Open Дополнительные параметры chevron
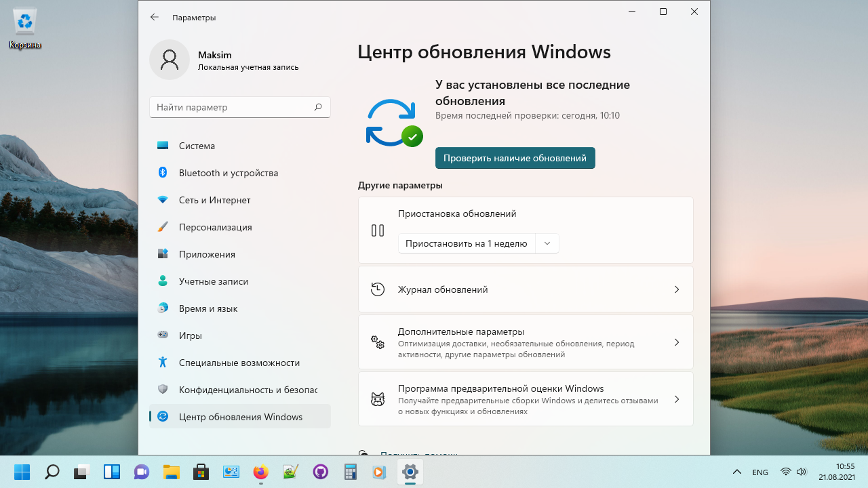 676,342
